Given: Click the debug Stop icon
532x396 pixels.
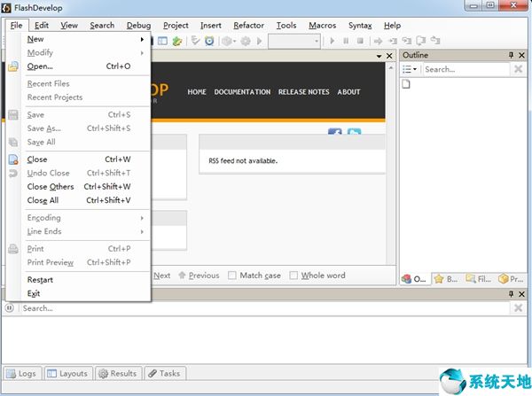Looking at the screenshot, I should [360, 41].
